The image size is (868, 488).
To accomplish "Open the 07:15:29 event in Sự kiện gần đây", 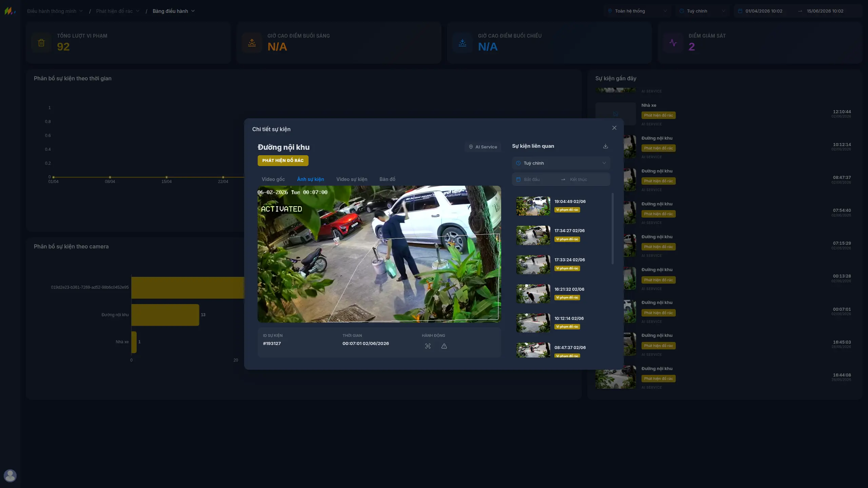I will pos(723,246).
